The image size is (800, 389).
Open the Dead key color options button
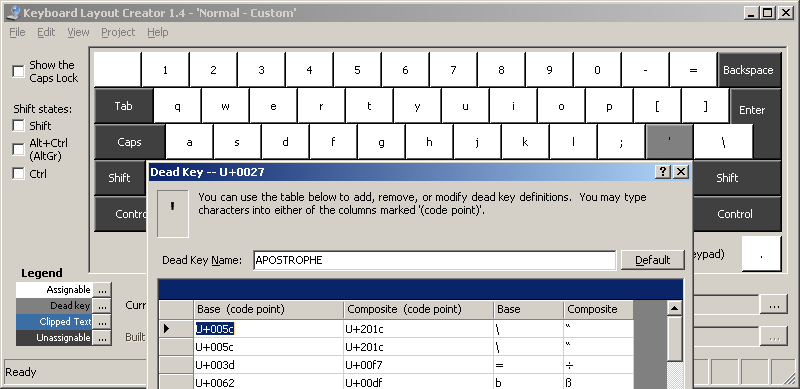point(103,306)
